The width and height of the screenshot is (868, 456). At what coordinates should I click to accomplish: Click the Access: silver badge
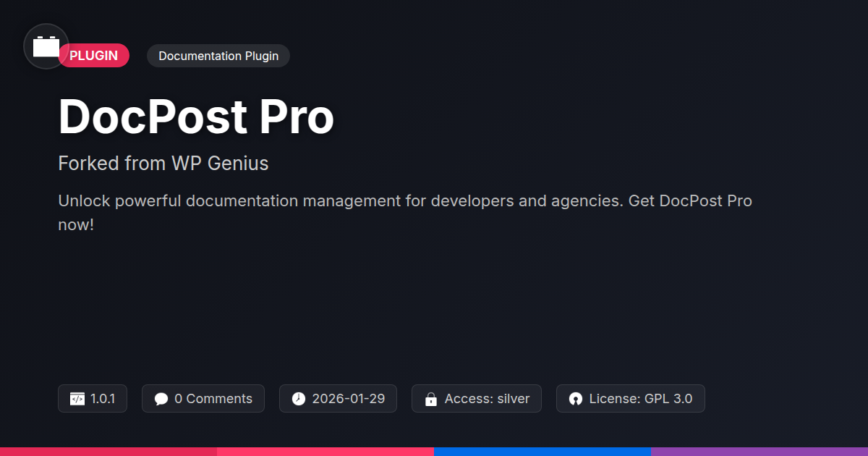click(477, 399)
